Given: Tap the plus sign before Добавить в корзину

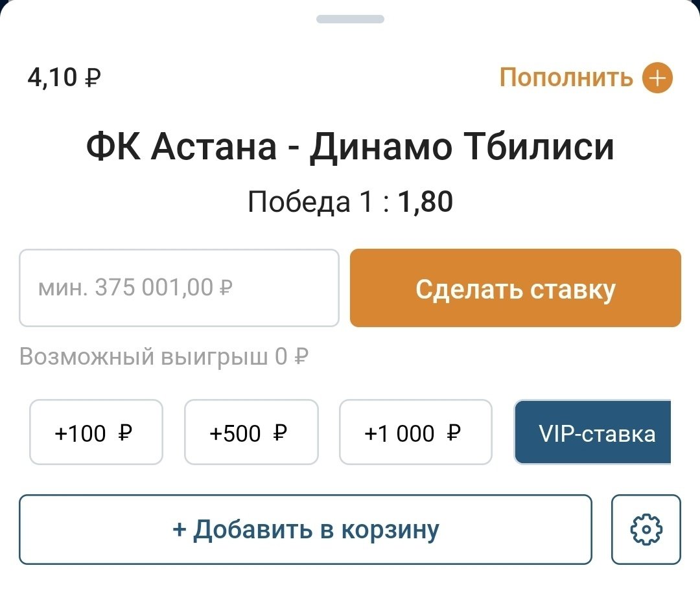Looking at the screenshot, I should [180, 529].
